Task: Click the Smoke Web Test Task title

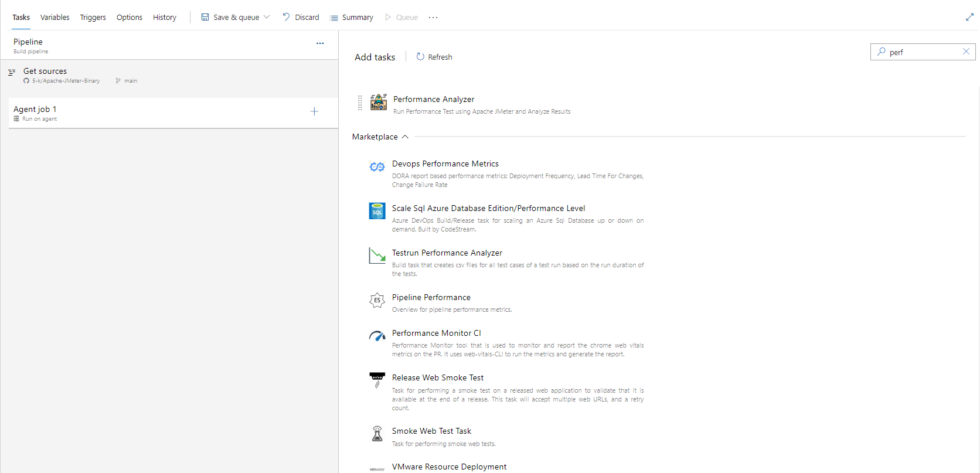Action: (431, 431)
